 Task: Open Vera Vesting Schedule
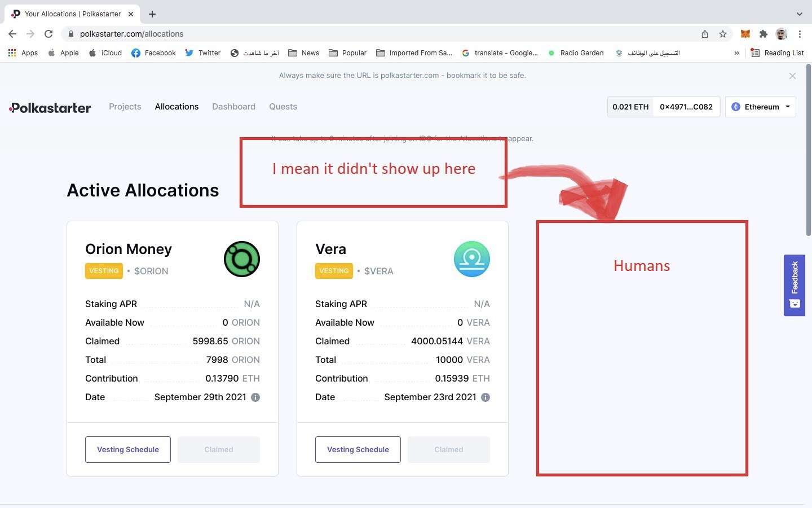[358, 449]
